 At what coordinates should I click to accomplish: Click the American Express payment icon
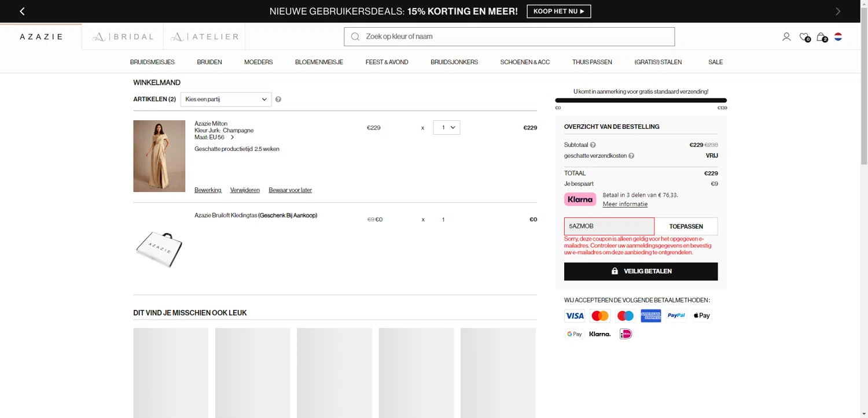tap(651, 316)
